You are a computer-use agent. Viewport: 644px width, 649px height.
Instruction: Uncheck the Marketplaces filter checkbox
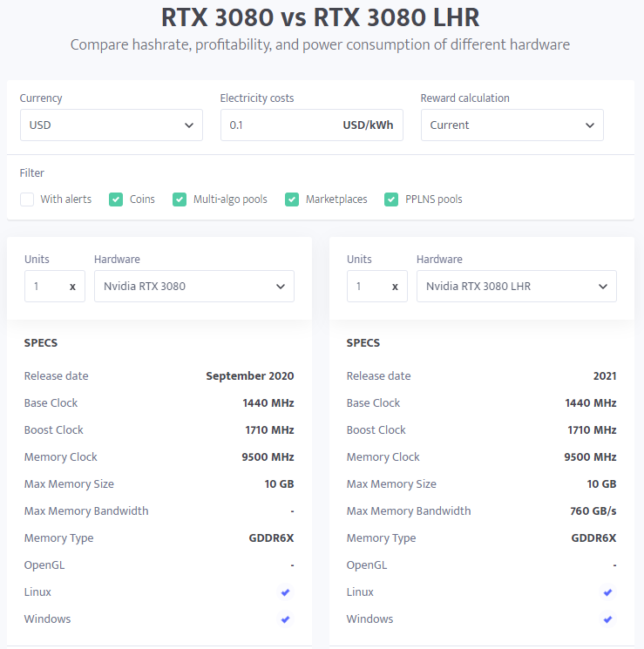coord(292,199)
